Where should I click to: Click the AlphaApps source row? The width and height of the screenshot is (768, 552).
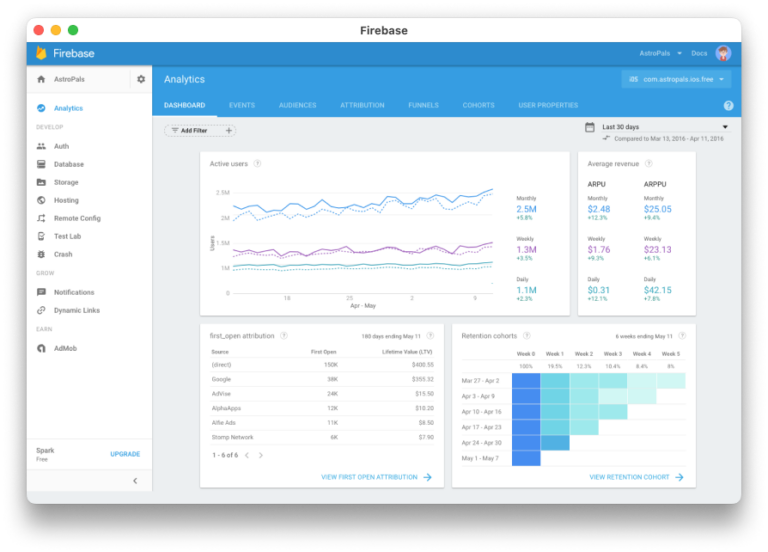coord(322,408)
